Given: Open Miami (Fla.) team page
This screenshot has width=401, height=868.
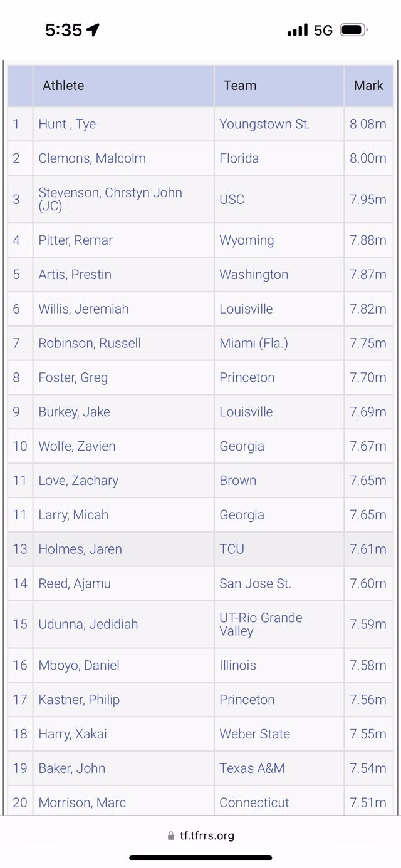Looking at the screenshot, I should click(254, 343).
